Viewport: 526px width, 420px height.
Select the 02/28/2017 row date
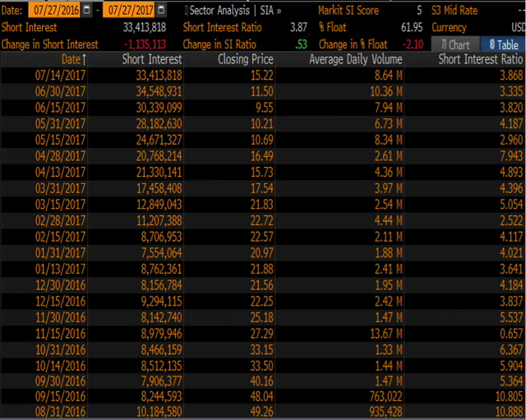point(60,221)
